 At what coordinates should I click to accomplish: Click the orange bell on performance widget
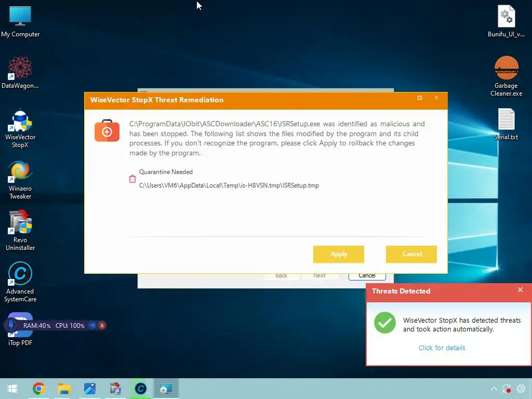pyautogui.click(x=102, y=325)
